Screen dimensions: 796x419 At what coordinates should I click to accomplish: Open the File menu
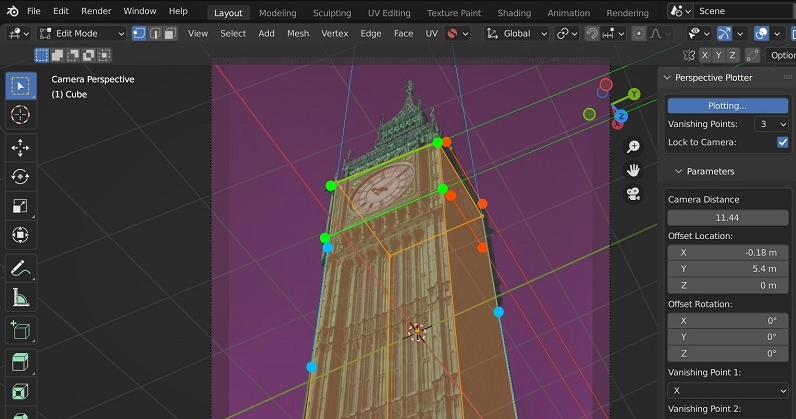34,11
